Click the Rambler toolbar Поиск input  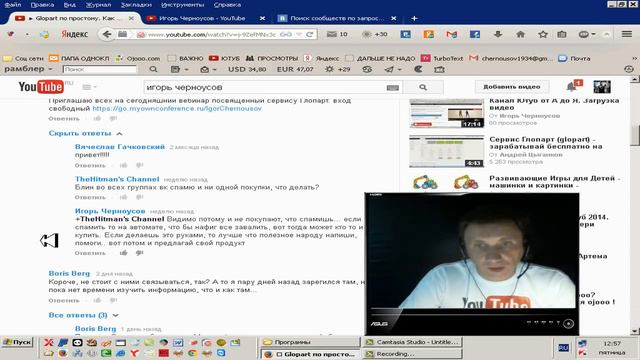pyautogui.click(x=100, y=69)
